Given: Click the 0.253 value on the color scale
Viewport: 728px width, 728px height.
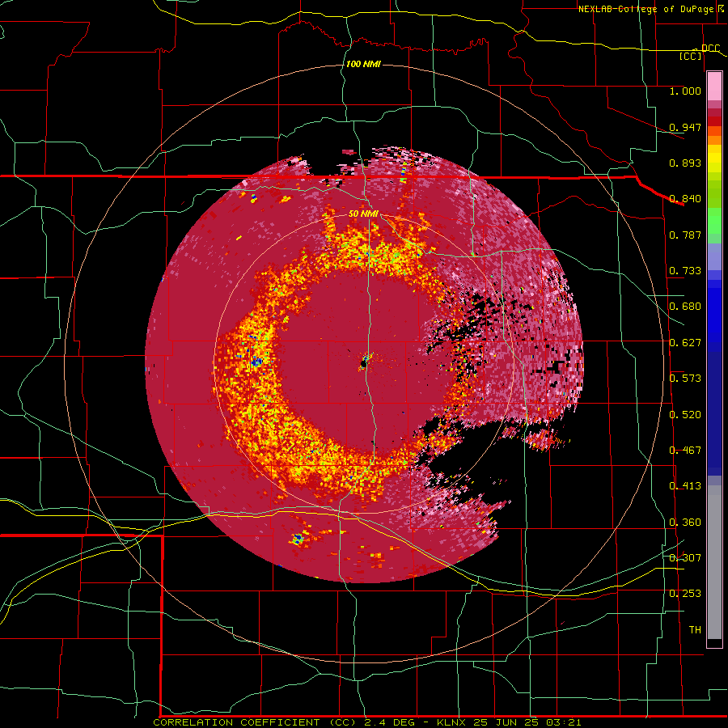Looking at the screenshot, I should (685, 594).
